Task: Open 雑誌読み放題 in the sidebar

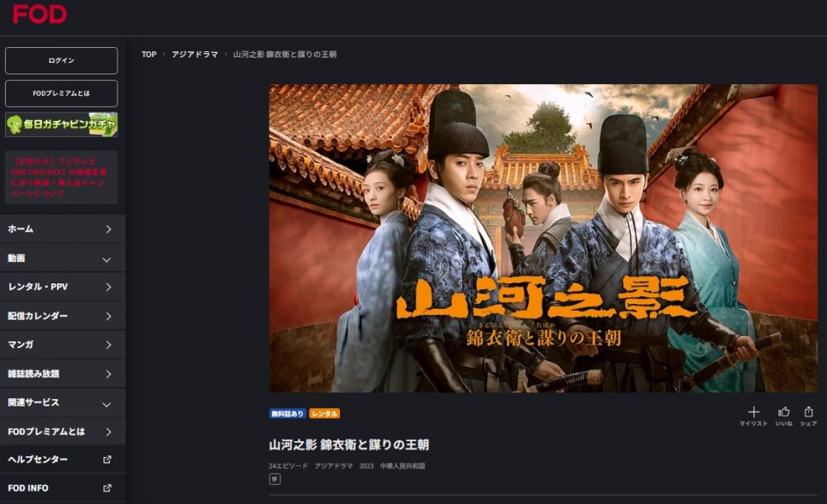Action: [63, 373]
